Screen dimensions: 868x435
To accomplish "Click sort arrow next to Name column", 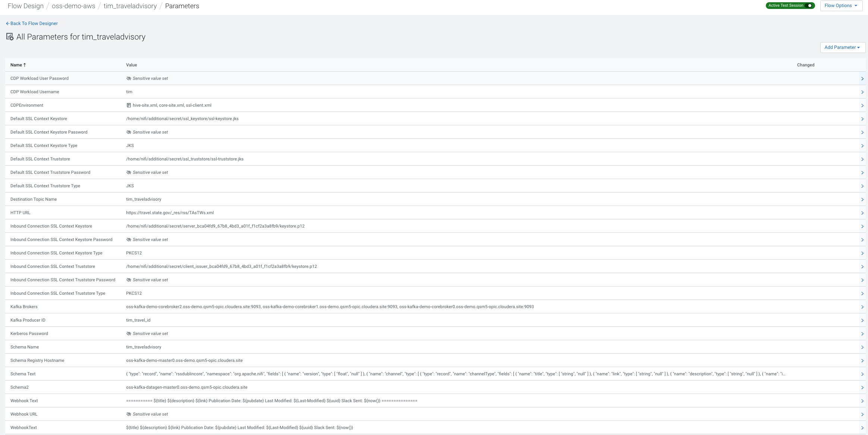I will pos(25,65).
